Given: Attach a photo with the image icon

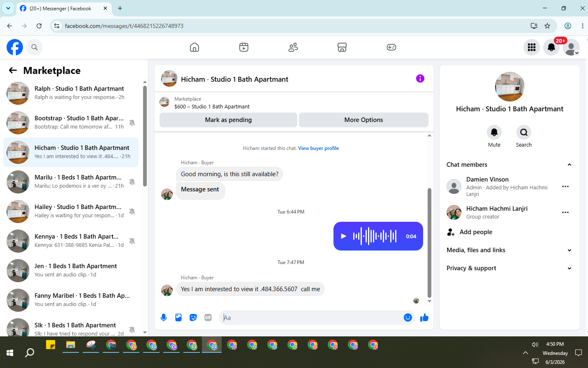Looking at the screenshot, I should [x=178, y=317].
